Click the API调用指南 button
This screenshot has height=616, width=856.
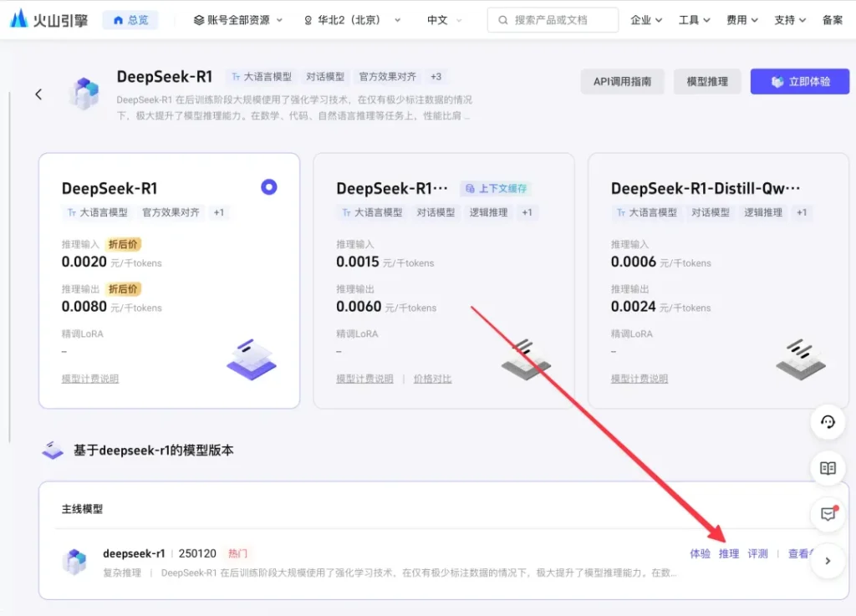point(622,81)
